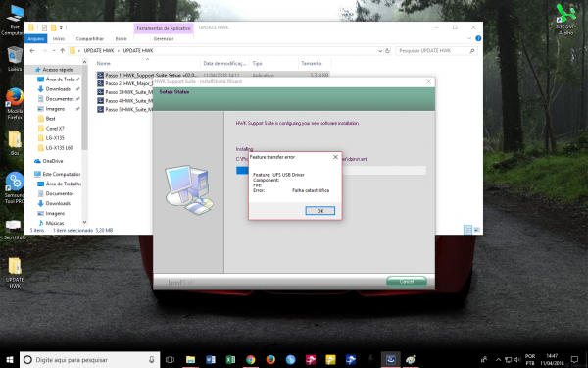Open File Explorer from the taskbar
This screenshot has width=588, height=368.
coord(190,360)
